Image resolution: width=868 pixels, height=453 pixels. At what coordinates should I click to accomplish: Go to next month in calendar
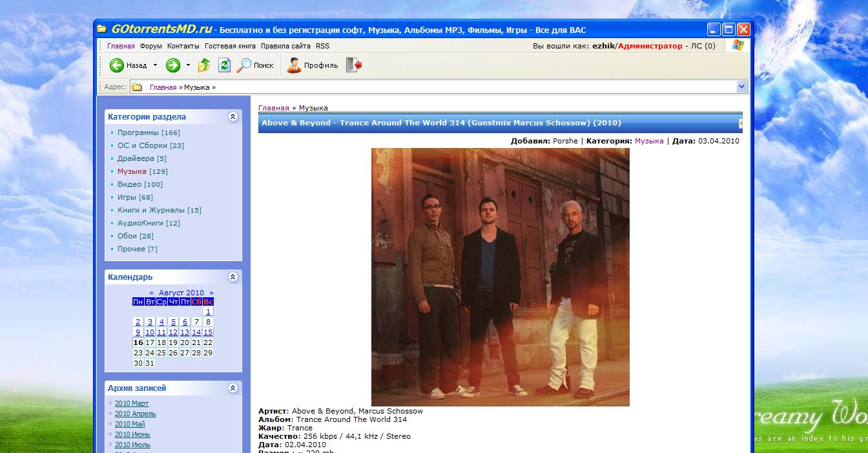211,293
